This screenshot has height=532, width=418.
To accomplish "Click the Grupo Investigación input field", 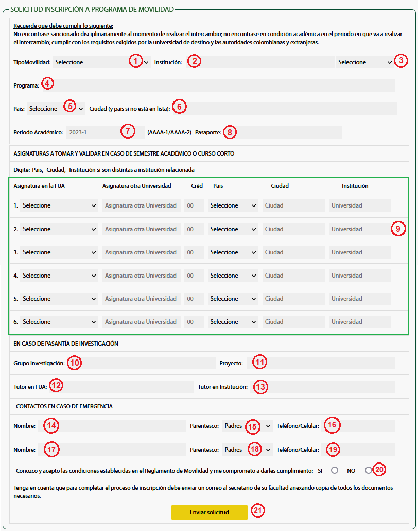I will (x=141, y=363).
